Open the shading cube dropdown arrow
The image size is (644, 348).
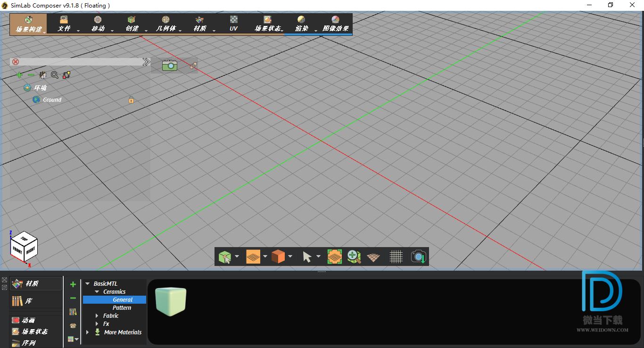pos(290,257)
